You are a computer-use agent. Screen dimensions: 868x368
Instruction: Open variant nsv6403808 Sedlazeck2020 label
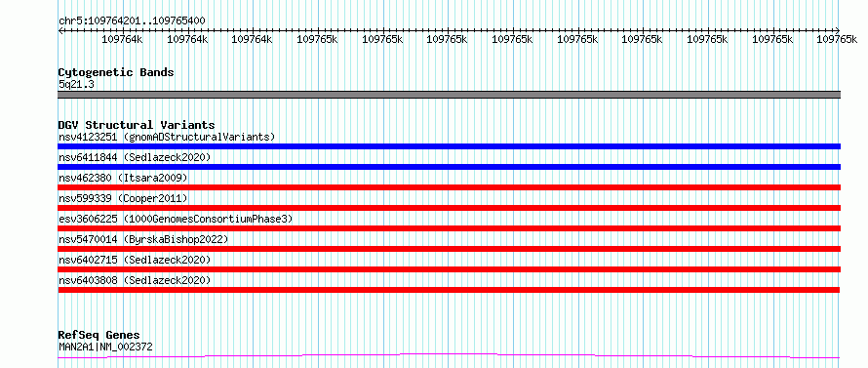[x=135, y=280]
